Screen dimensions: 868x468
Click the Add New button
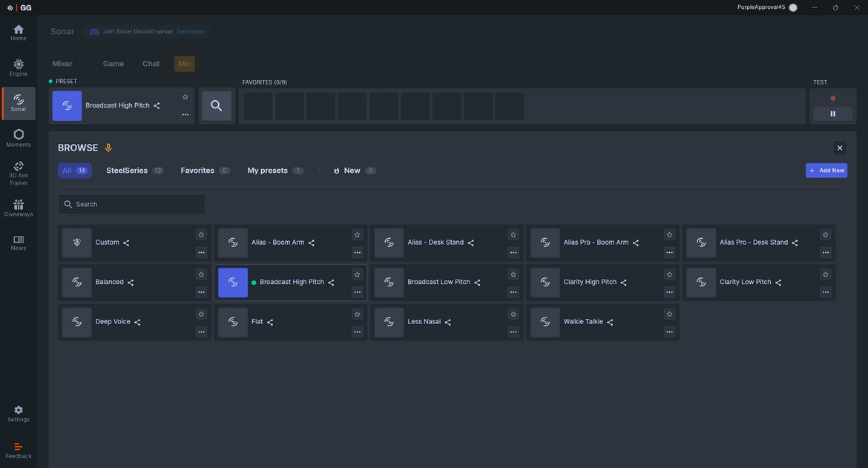[x=826, y=171]
